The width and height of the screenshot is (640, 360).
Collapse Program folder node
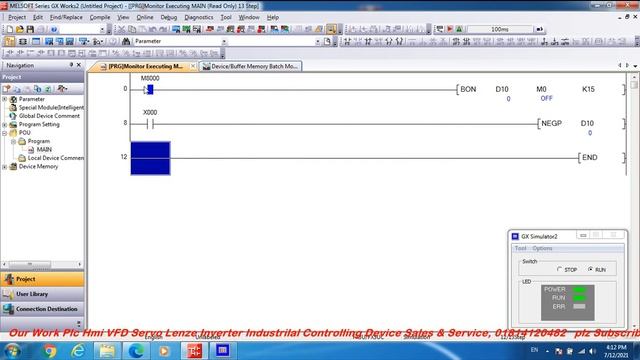point(13,141)
